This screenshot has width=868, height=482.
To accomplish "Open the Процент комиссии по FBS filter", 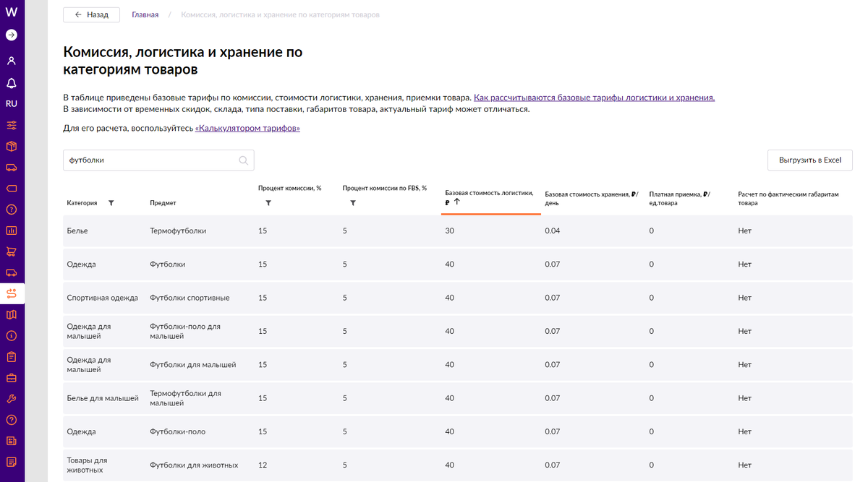I will click(x=353, y=203).
